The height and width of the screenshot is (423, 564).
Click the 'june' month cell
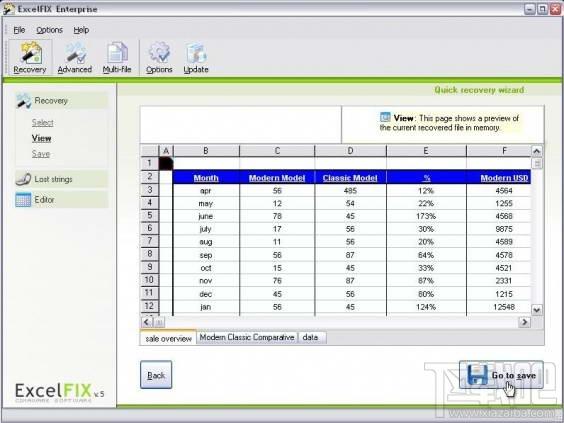[206, 216]
